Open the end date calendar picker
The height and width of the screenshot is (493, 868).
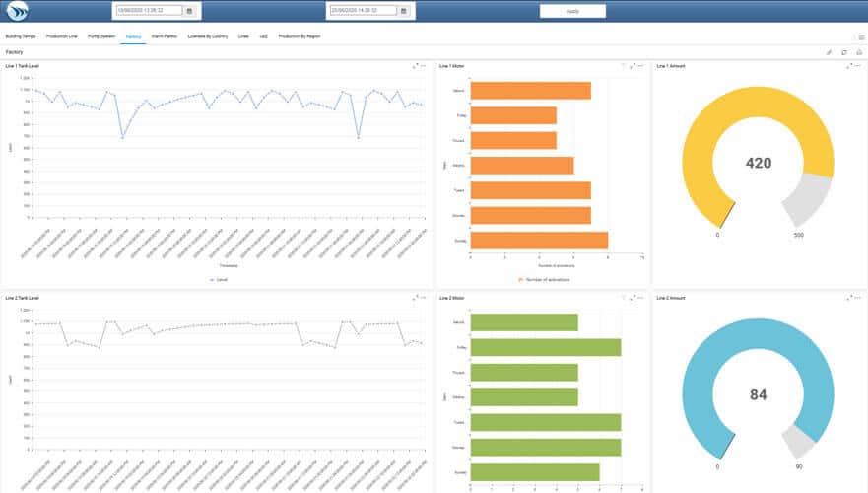[404, 11]
